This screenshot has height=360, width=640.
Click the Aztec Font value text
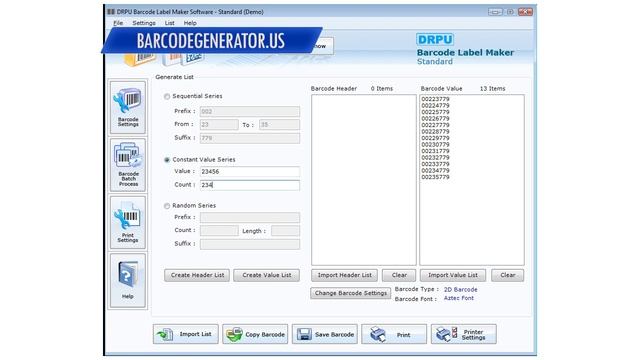(x=459, y=298)
